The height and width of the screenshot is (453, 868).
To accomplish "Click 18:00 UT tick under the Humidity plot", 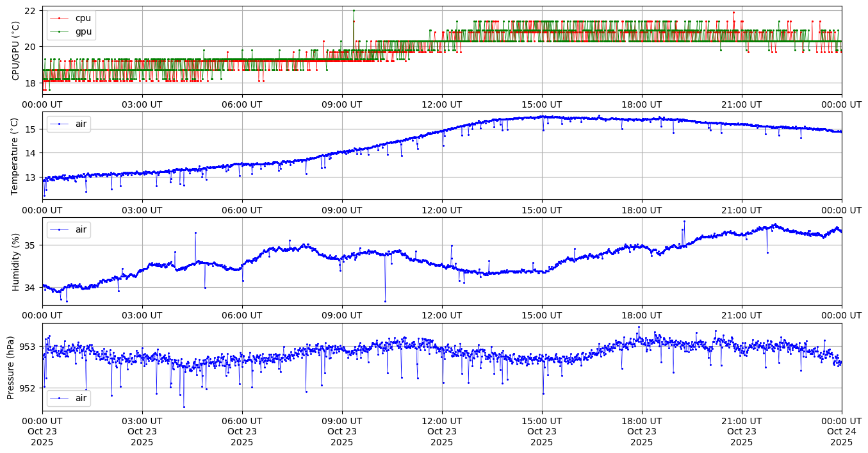I will 641,315.
